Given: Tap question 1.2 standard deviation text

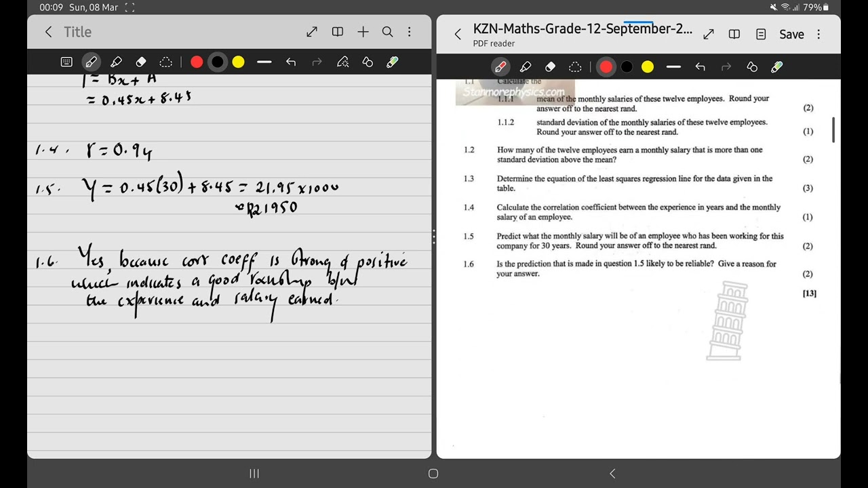Looking at the screenshot, I should coord(629,155).
